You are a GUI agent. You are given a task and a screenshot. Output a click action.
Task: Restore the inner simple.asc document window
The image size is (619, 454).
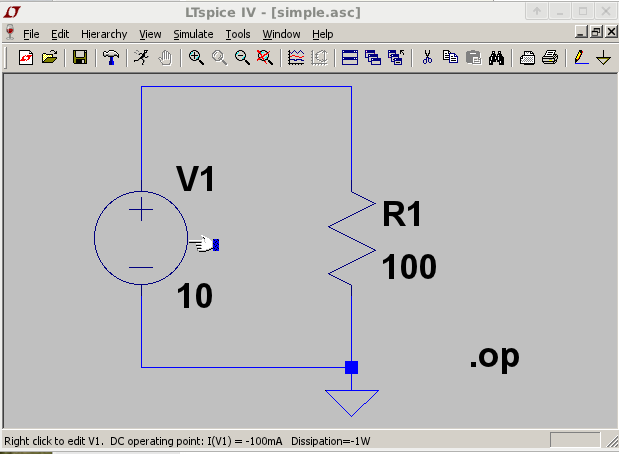click(x=596, y=32)
